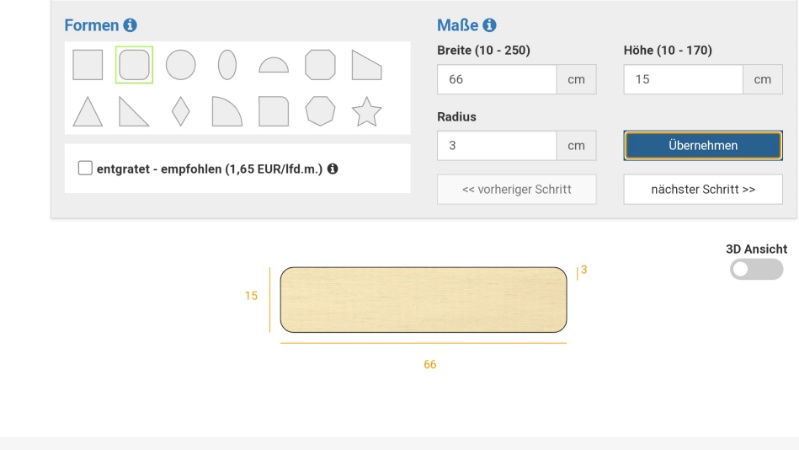This screenshot has width=799, height=450.
Task: Pick the quarter-circle shape
Action: coord(227,111)
